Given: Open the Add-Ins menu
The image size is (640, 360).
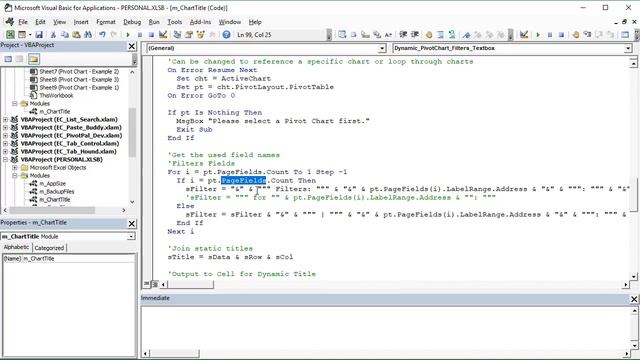Looking at the screenshot, I should coord(200,22).
